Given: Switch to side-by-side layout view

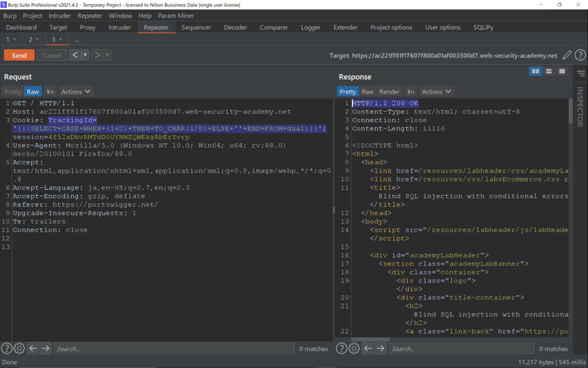Looking at the screenshot, I should point(536,72).
